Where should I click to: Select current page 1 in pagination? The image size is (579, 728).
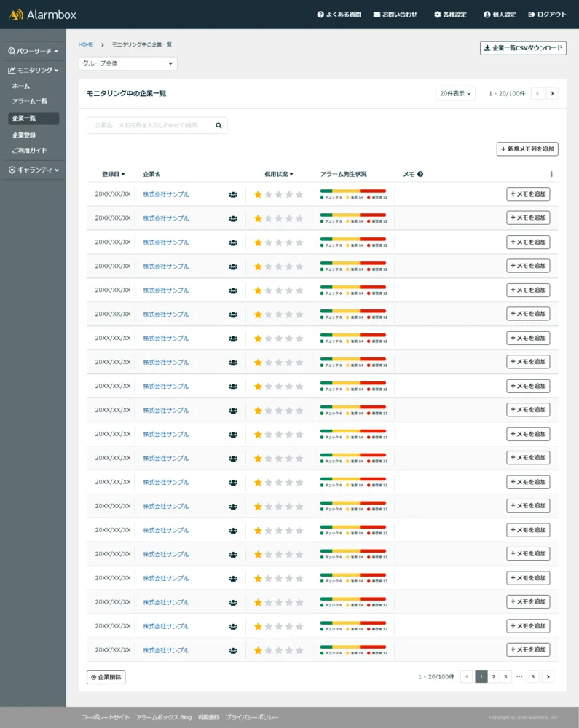point(481,676)
